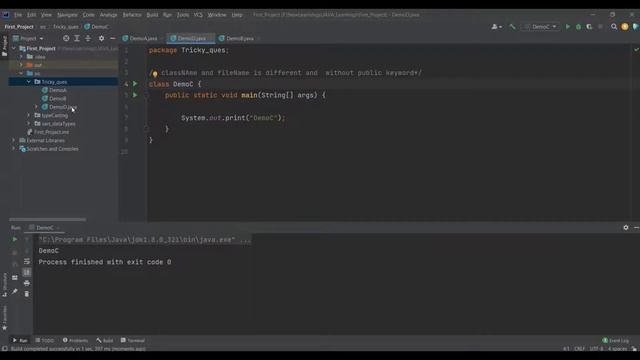The height and width of the screenshot is (360, 640).
Task: Open Terminal tool window button
Action: (x=133, y=340)
